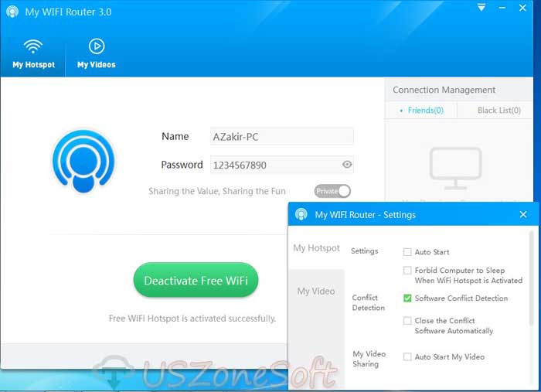Uncheck Software Conflict Detection
This screenshot has width=541, height=392.
coord(407,298)
